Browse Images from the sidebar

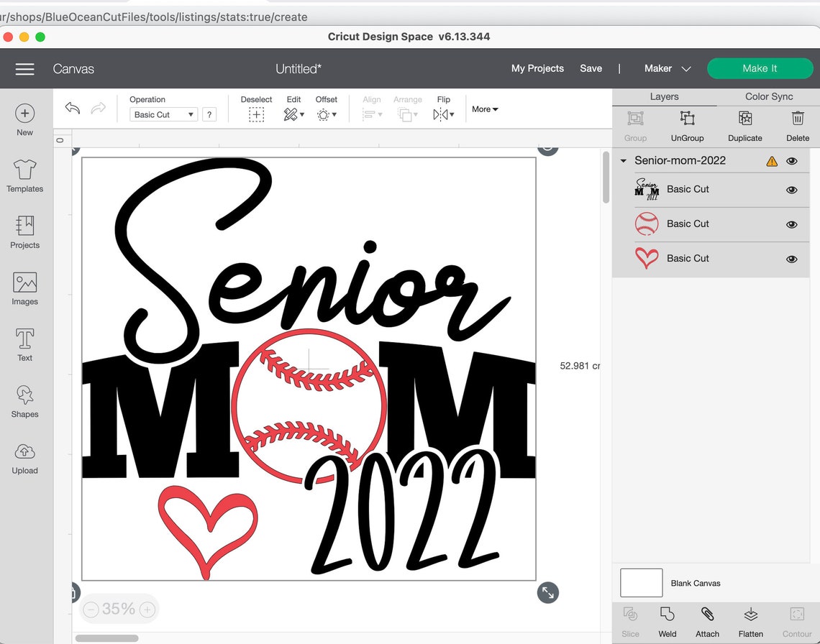tap(24, 287)
